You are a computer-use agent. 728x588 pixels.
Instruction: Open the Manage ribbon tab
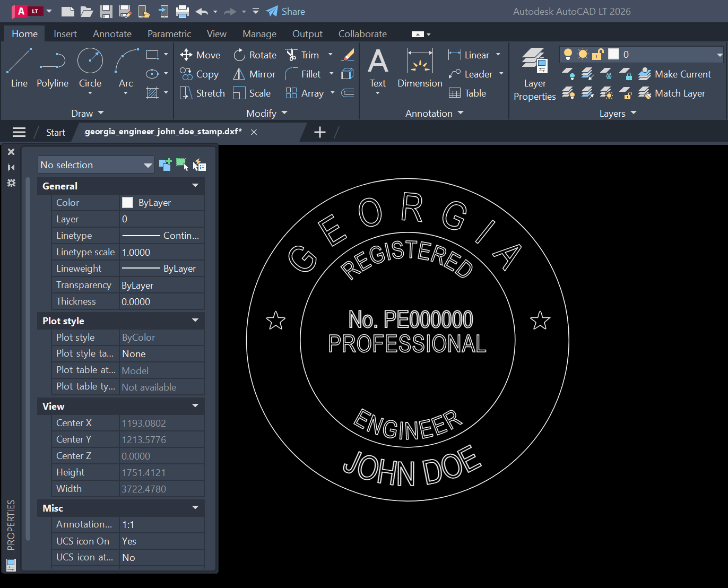pyautogui.click(x=259, y=33)
